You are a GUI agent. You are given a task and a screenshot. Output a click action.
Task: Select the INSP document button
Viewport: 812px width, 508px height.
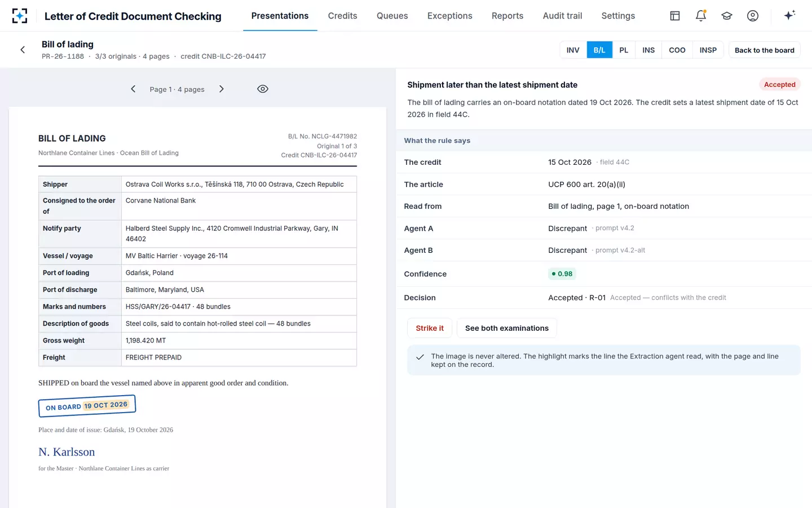tap(708, 50)
